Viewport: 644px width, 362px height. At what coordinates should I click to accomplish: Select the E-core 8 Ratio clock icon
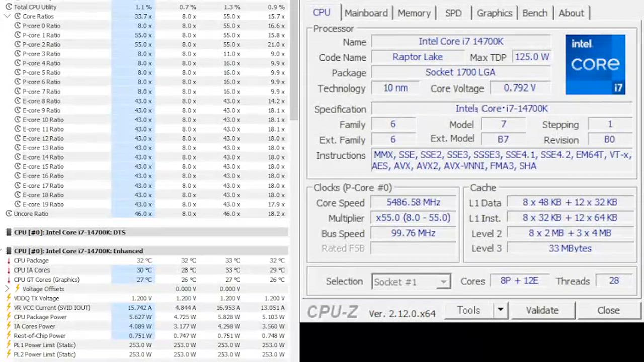point(17,101)
